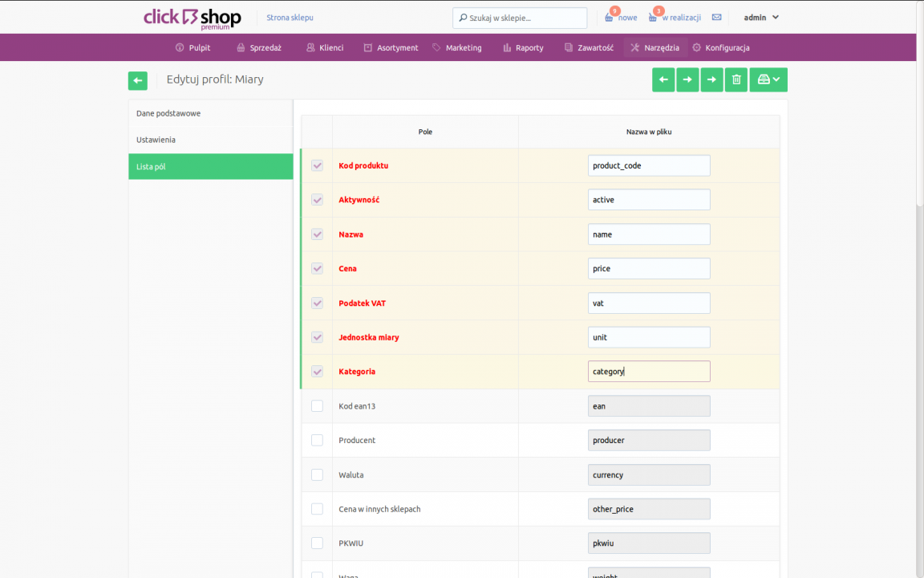
Task: Click the producer file name field
Action: coord(649,440)
